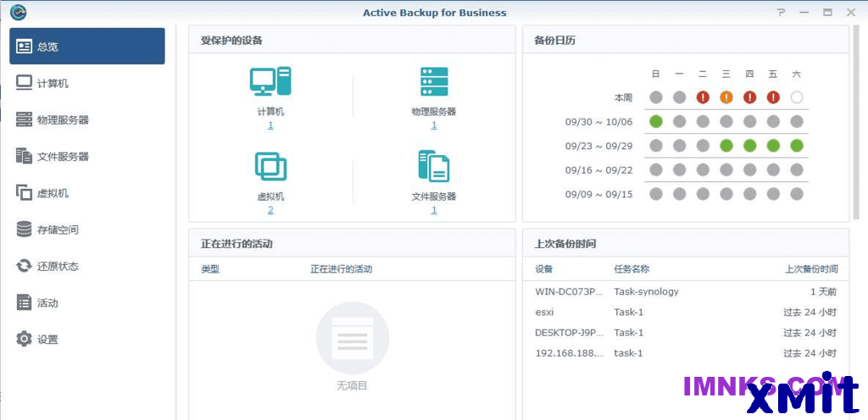Click the 正在进行的活动 column header
The height and width of the screenshot is (420, 868).
tap(341, 269)
